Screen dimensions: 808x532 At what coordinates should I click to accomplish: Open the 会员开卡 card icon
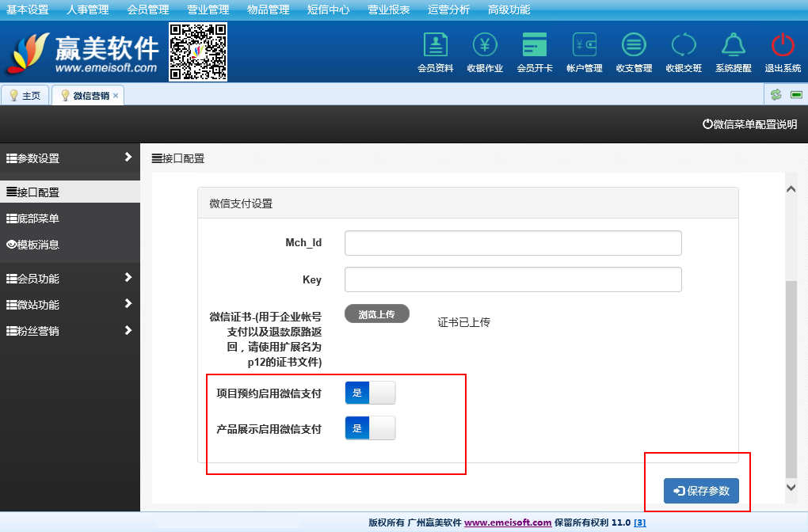535,52
